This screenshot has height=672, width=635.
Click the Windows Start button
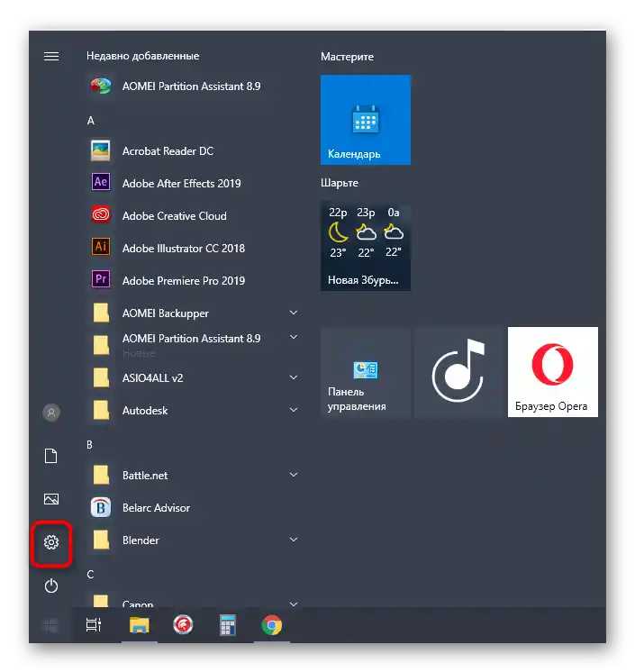click(x=51, y=625)
